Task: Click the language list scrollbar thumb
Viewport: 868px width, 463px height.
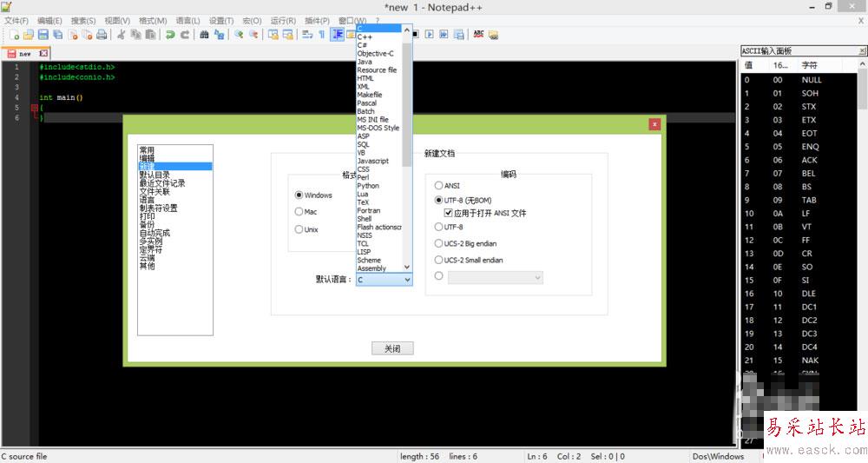Action: coord(407,104)
